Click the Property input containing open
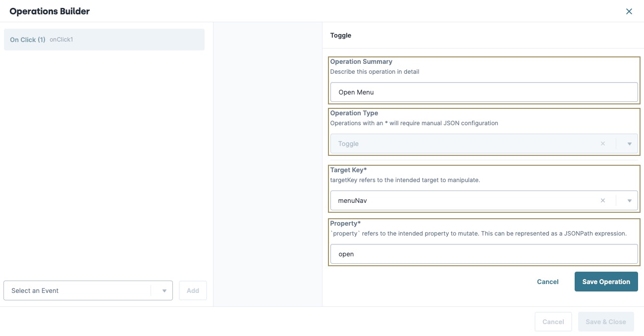 click(x=484, y=254)
